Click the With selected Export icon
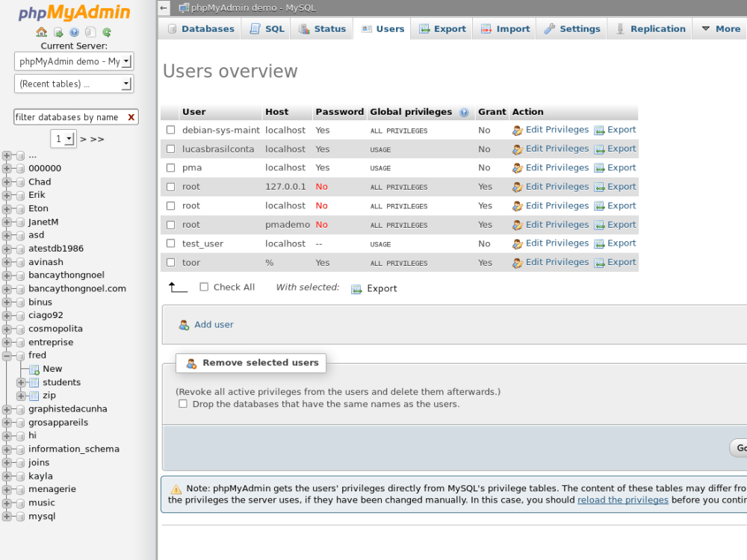Screen dimensions: 747x560 (x=356, y=289)
